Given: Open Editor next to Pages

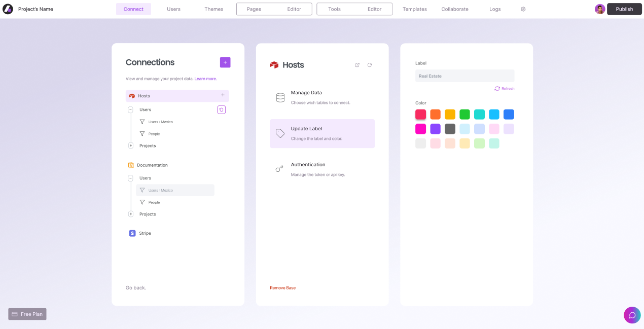Looking at the screenshot, I should tap(294, 9).
